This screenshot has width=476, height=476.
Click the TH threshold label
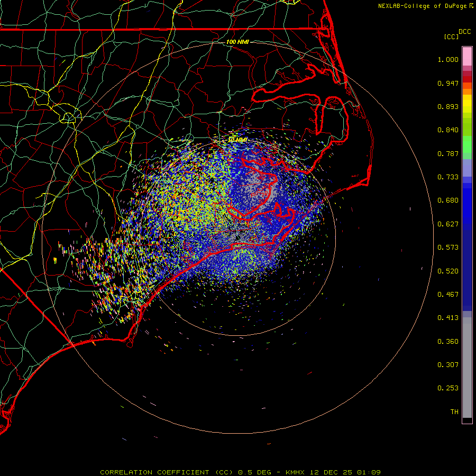click(x=454, y=412)
